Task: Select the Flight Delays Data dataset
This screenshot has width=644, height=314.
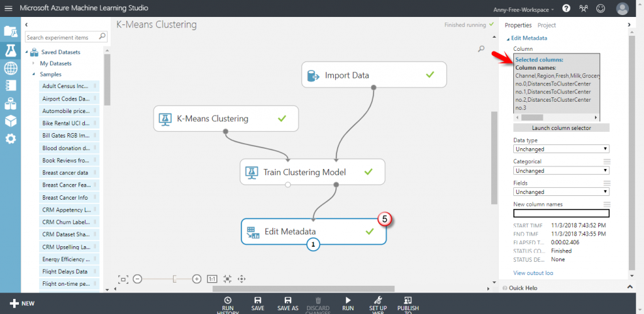Action: 69,271
